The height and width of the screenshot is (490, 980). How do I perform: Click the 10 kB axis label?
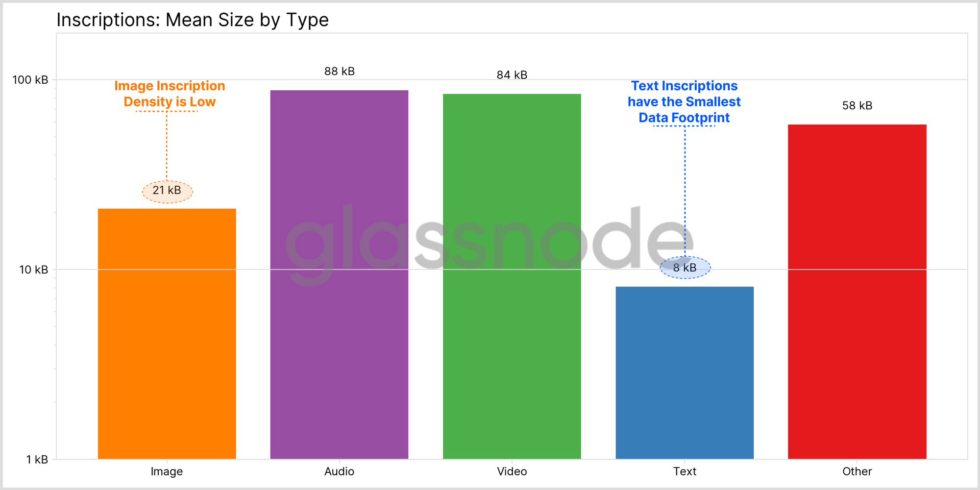[x=34, y=269]
